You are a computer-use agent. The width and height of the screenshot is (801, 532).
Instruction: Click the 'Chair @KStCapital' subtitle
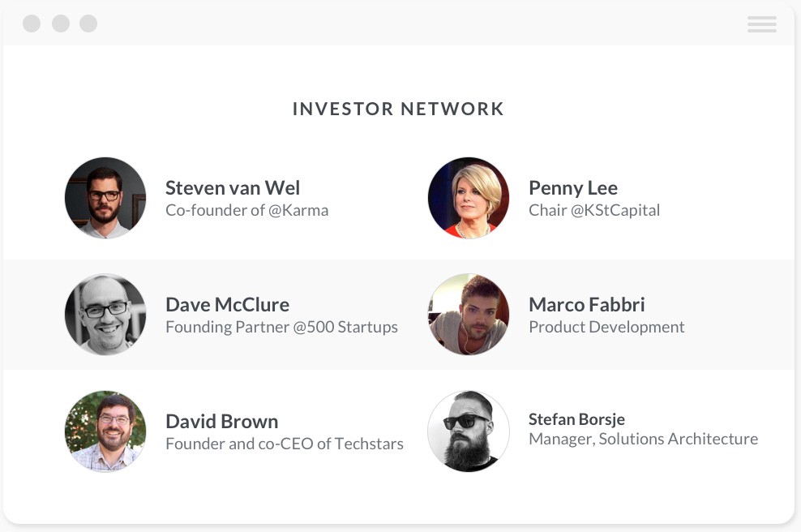(x=594, y=210)
